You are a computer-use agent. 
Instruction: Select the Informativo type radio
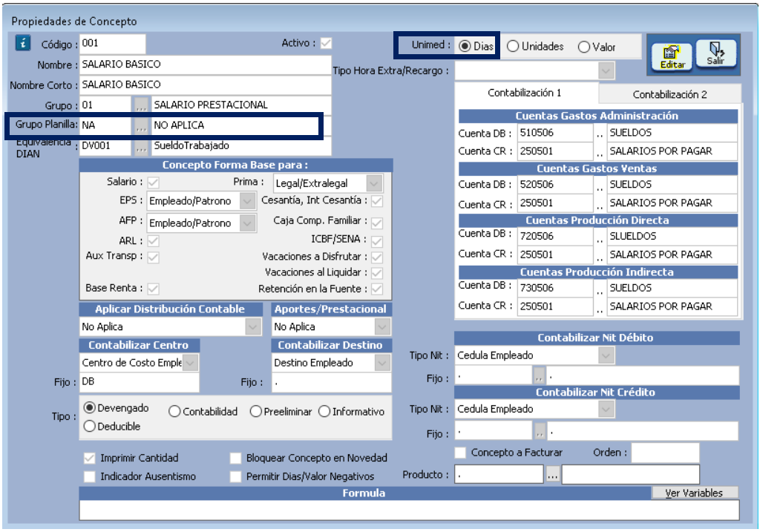coord(324,411)
